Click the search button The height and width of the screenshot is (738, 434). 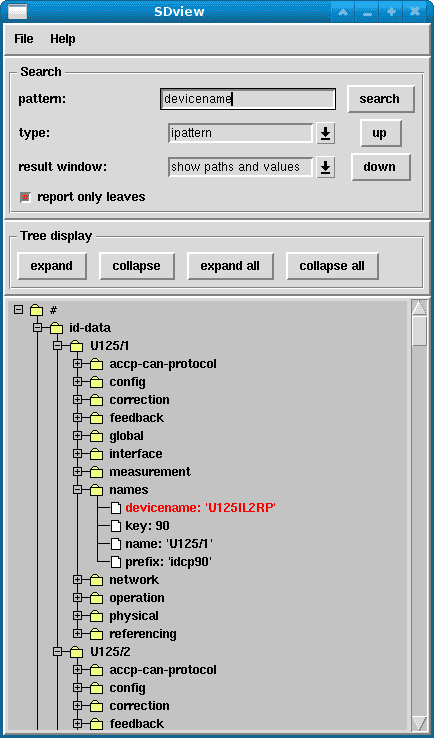click(x=380, y=99)
